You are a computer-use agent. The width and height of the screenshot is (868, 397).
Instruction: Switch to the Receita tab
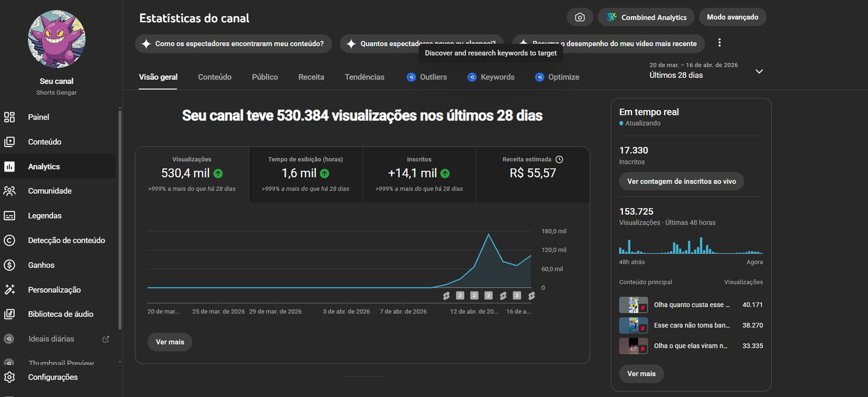311,77
